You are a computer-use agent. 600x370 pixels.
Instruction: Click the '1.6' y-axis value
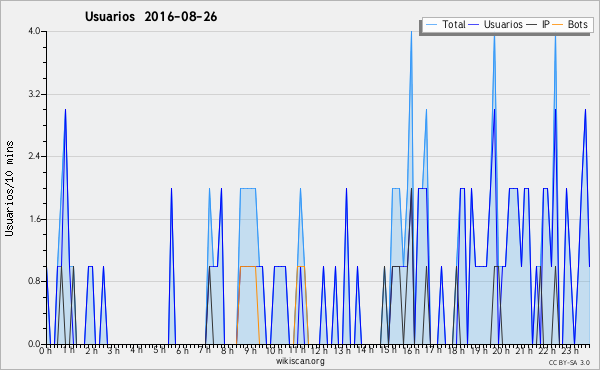click(x=34, y=219)
